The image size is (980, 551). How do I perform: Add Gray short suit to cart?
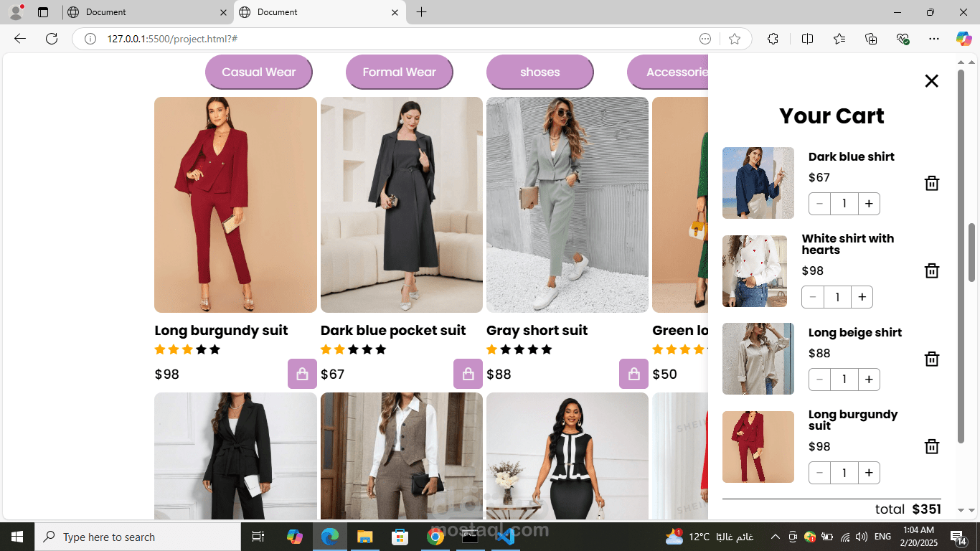pyautogui.click(x=633, y=374)
